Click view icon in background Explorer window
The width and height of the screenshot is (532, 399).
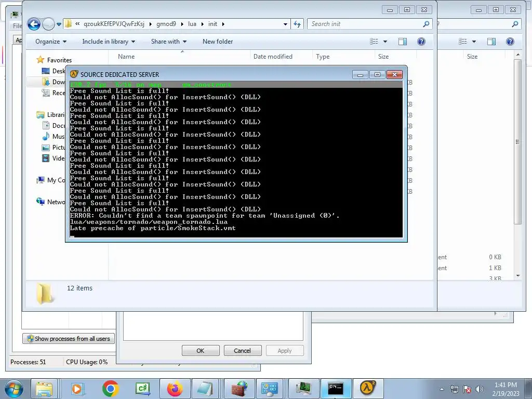[x=463, y=42]
